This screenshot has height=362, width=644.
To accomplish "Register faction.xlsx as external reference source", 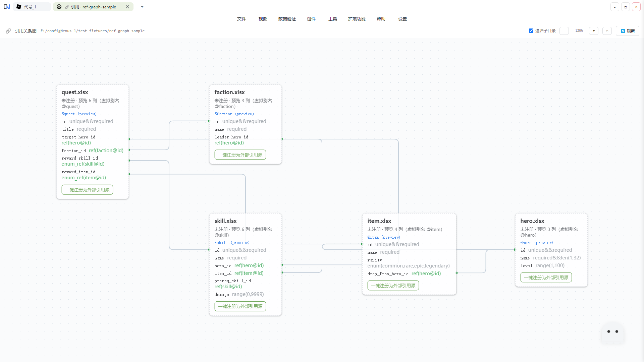I will tap(240, 155).
